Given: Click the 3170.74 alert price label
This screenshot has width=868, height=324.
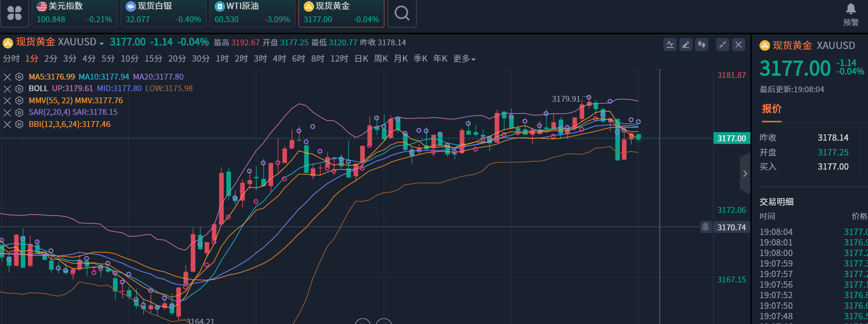Looking at the screenshot, I should 731,227.
